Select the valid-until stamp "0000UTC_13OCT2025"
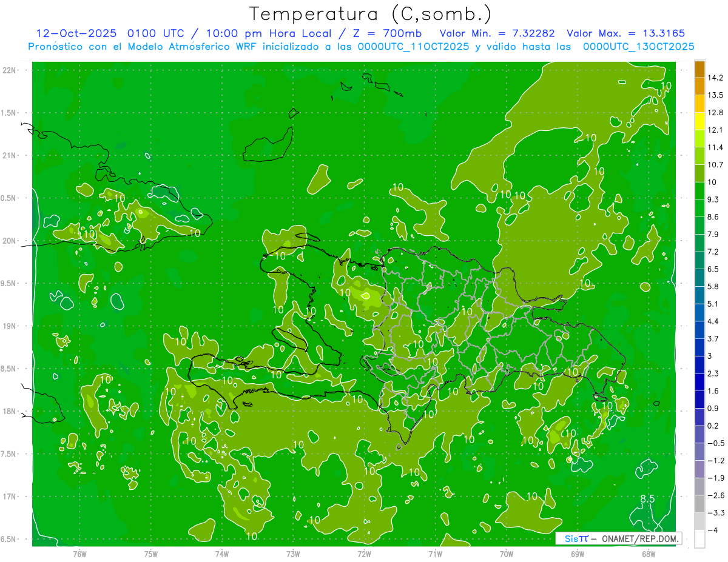Image resolution: width=728 pixels, height=562 pixels. (x=638, y=47)
